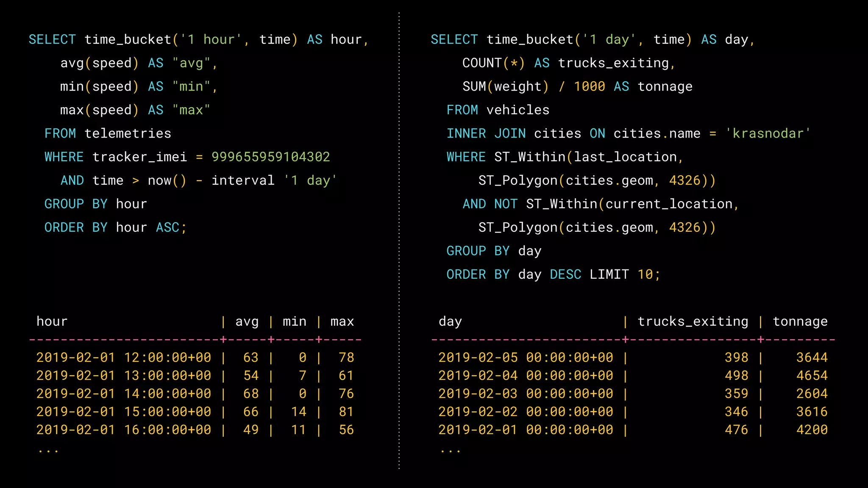Click the 2019-02-05 00:00:00+00 row timestamp
Screen dimensions: 868x488
click(526, 358)
